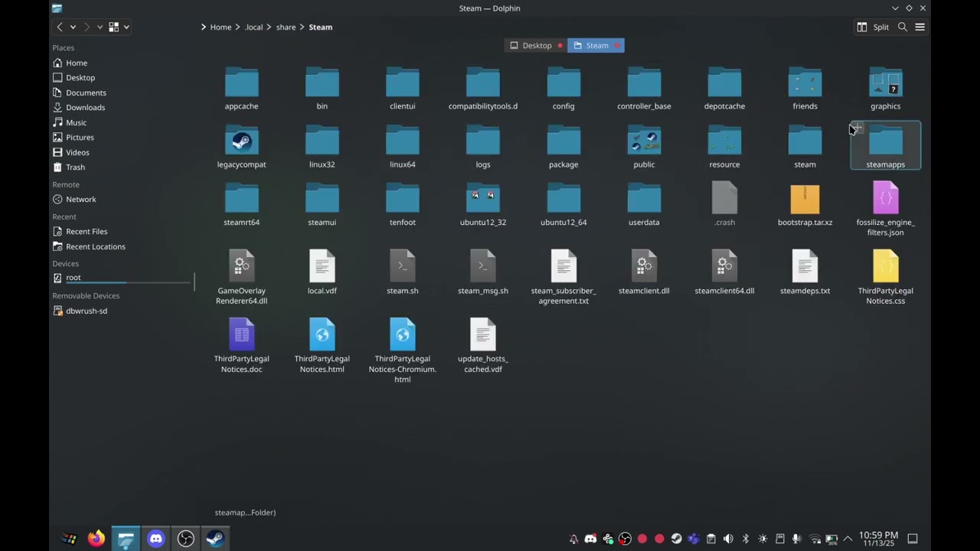The height and width of the screenshot is (551, 980).
Task: Toggle Split view
Action: coord(873,27)
